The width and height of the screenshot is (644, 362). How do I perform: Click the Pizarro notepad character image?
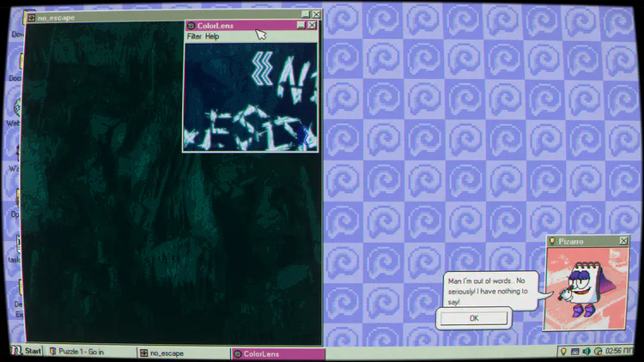pyautogui.click(x=586, y=288)
